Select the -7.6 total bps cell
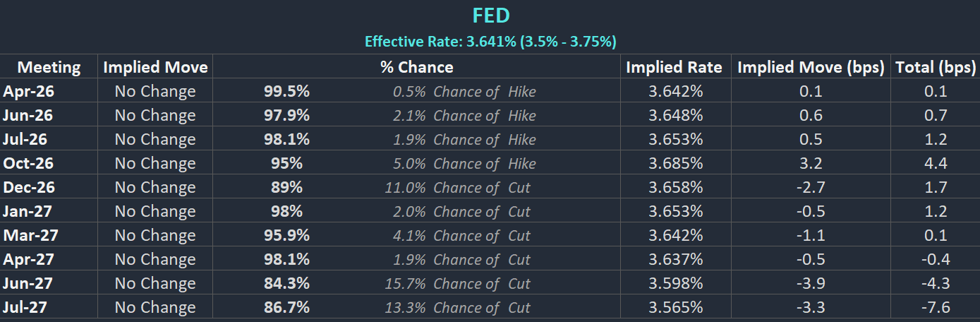 pos(936,307)
